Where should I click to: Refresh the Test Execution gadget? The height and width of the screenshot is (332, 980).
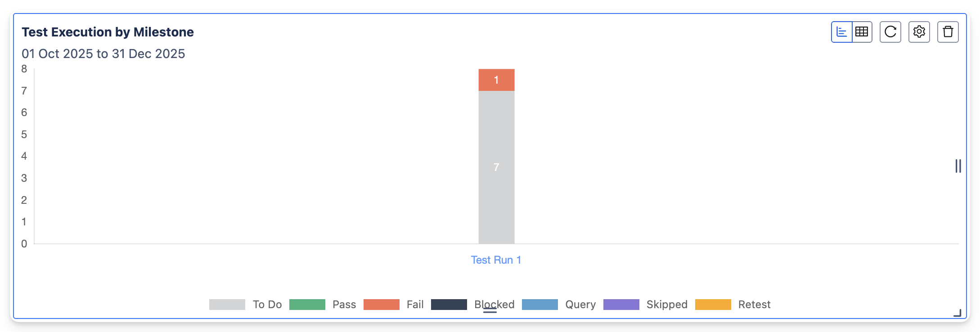click(x=890, y=32)
